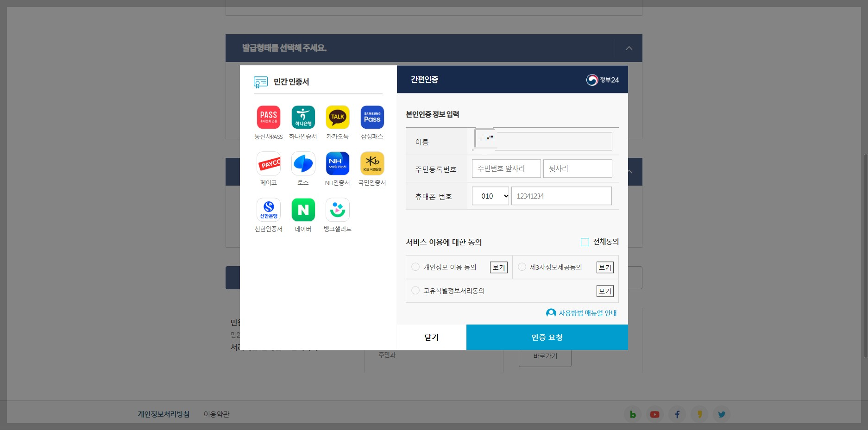
Task: Open 이용약관 footer link
Action: coord(216,414)
